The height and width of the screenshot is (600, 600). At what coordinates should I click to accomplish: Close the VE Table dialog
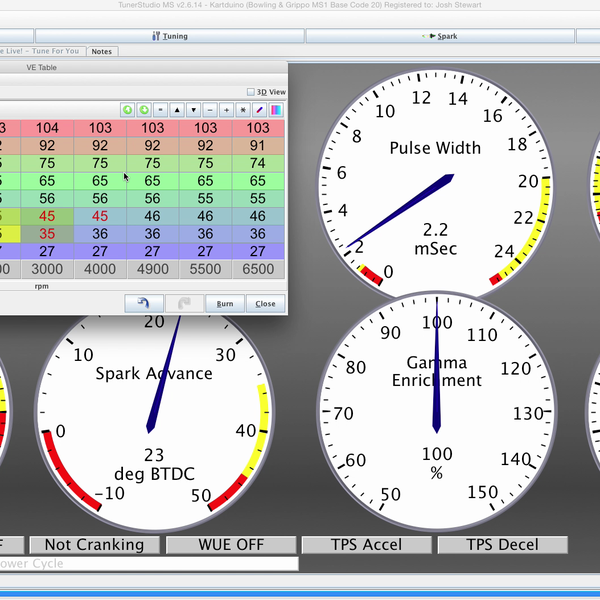click(265, 303)
